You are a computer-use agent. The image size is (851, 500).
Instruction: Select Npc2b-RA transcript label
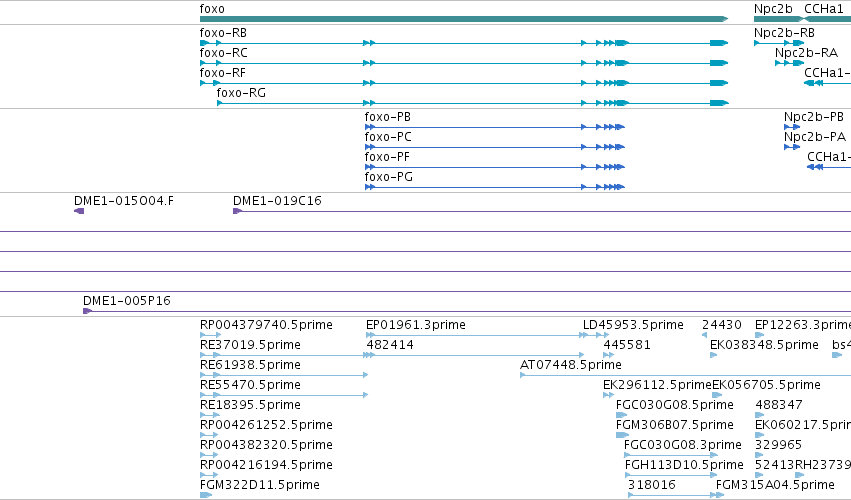[x=806, y=53]
